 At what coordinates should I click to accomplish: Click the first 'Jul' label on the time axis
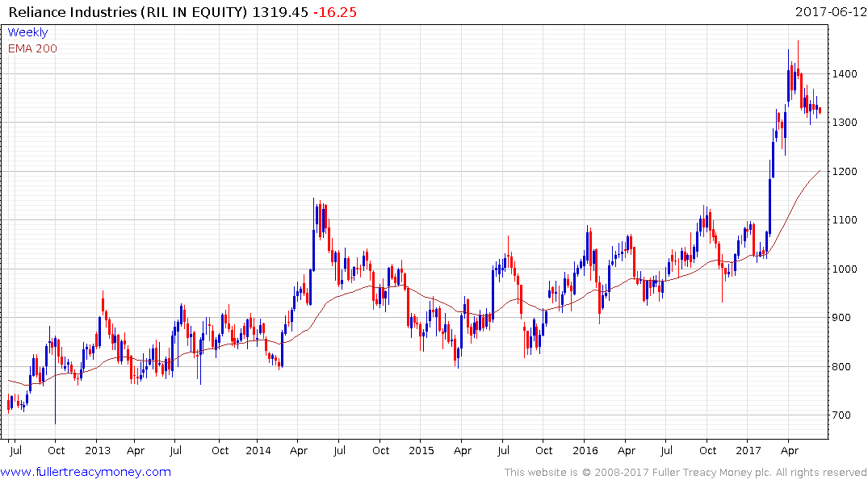[x=15, y=450]
